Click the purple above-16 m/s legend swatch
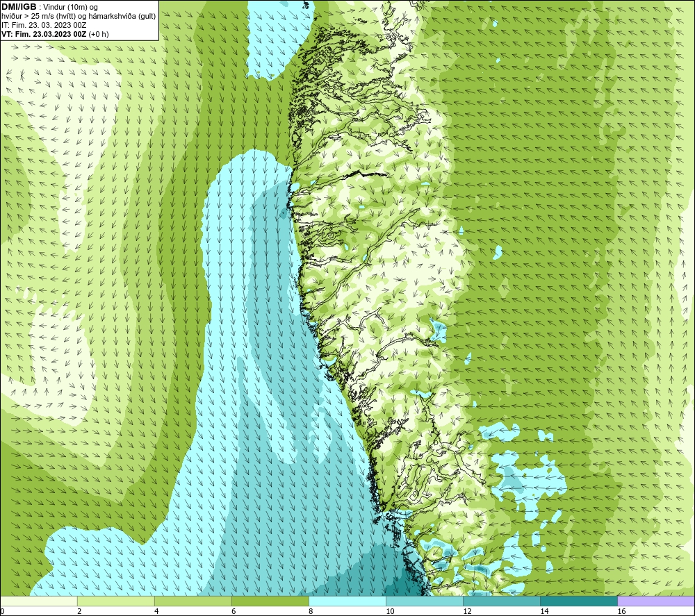Image resolution: width=695 pixels, height=616 pixels. (656, 601)
